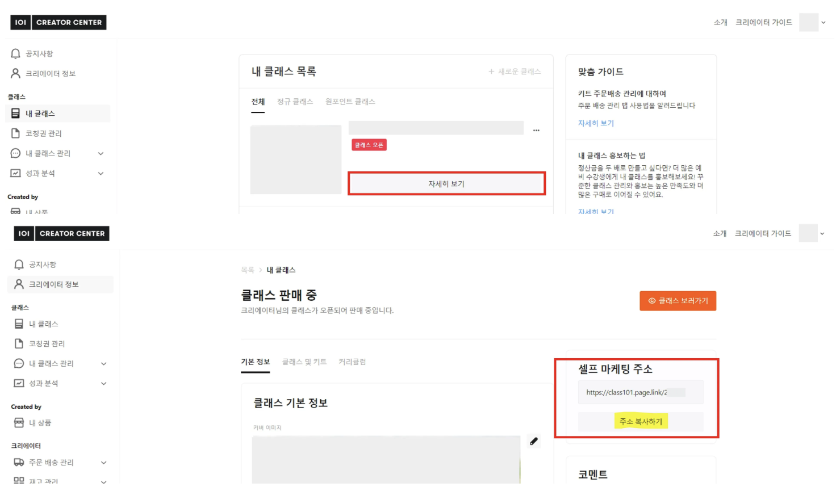Open profile dropdown arrow in top header
Viewport: 836px width, 504px height.
(x=823, y=23)
